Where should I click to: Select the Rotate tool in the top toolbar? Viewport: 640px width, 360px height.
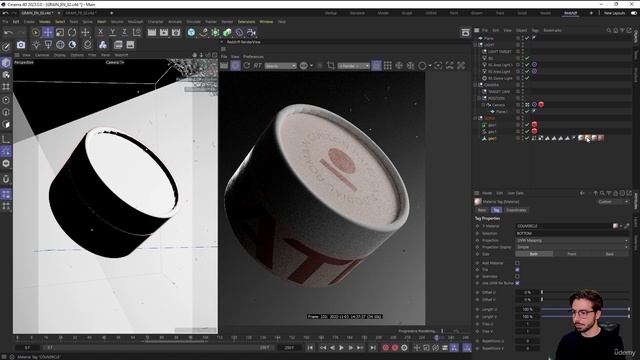point(72,32)
